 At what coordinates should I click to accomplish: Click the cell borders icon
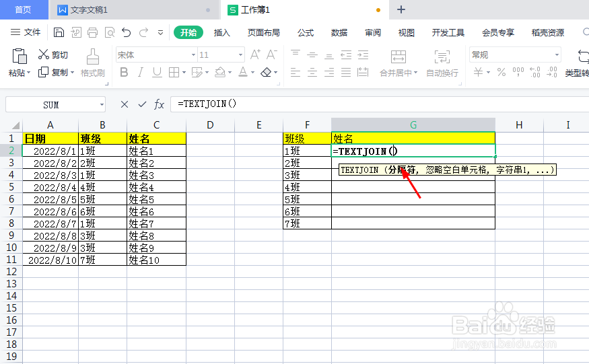click(174, 72)
